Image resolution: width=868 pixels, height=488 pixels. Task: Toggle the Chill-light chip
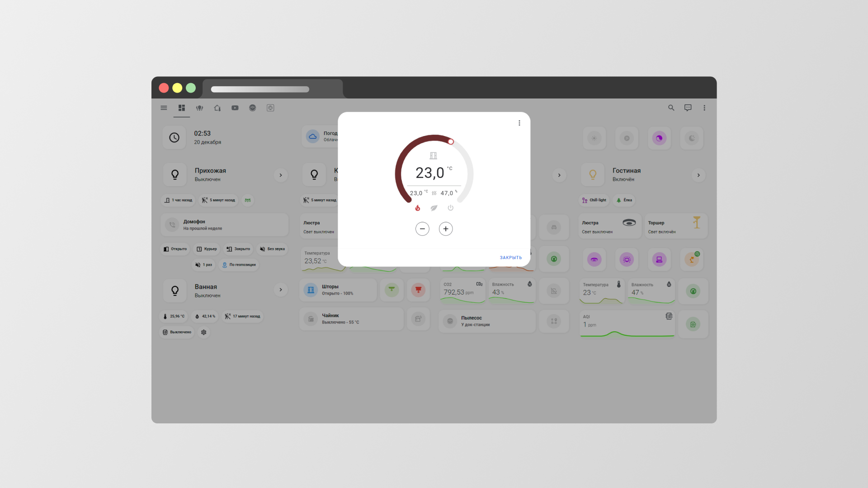click(x=594, y=200)
